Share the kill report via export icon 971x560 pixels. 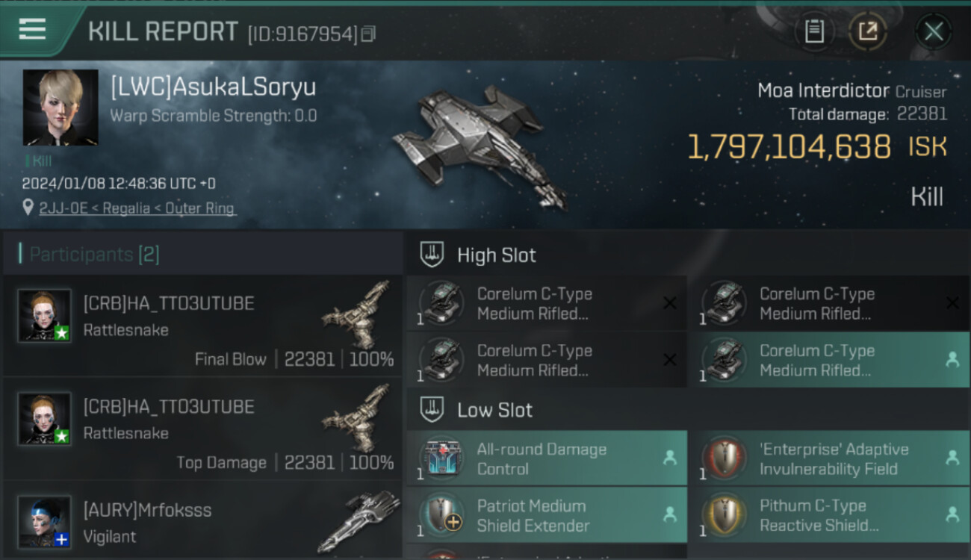coord(868,31)
